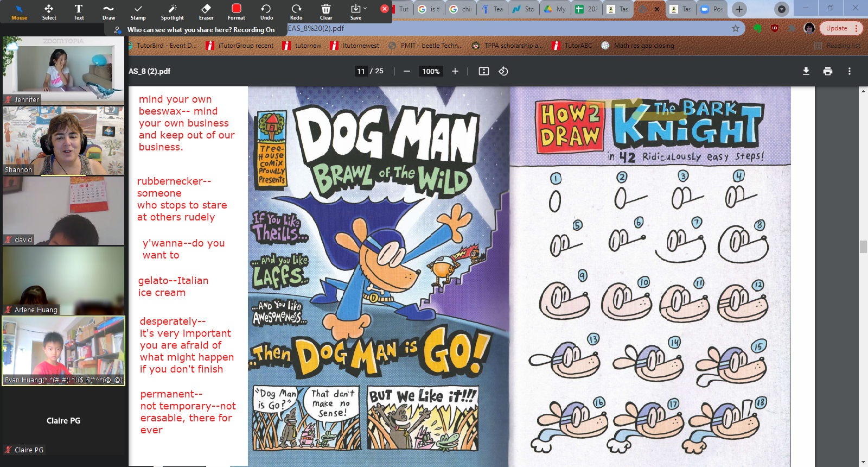Select Arlene Huang's video thumbnail

click(63, 281)
